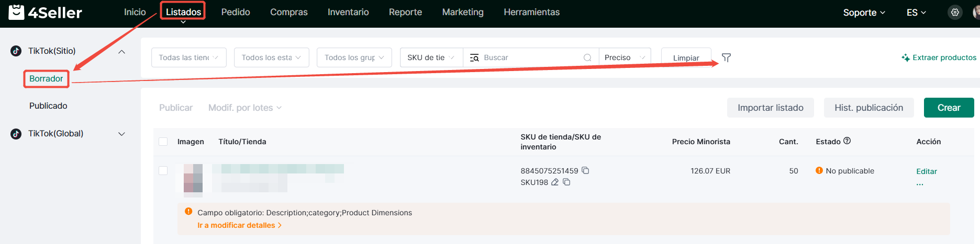Click the search magnifier icon
This screenshot has height=244, width=980.
tap(587, 57)
